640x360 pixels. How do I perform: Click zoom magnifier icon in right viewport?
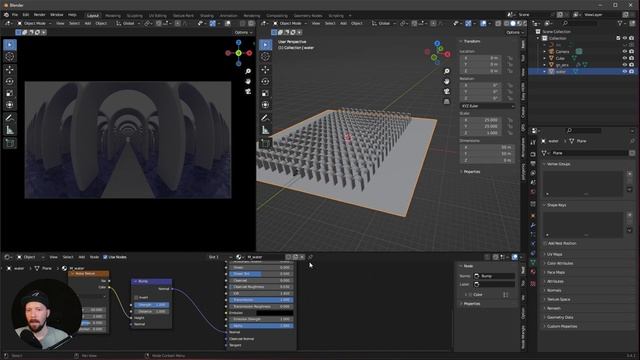[447, 71]
